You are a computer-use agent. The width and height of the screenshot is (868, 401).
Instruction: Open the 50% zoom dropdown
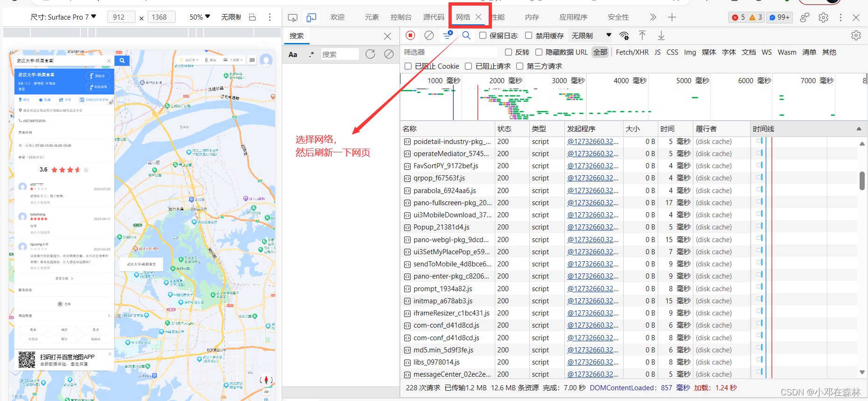pos(200,17)
